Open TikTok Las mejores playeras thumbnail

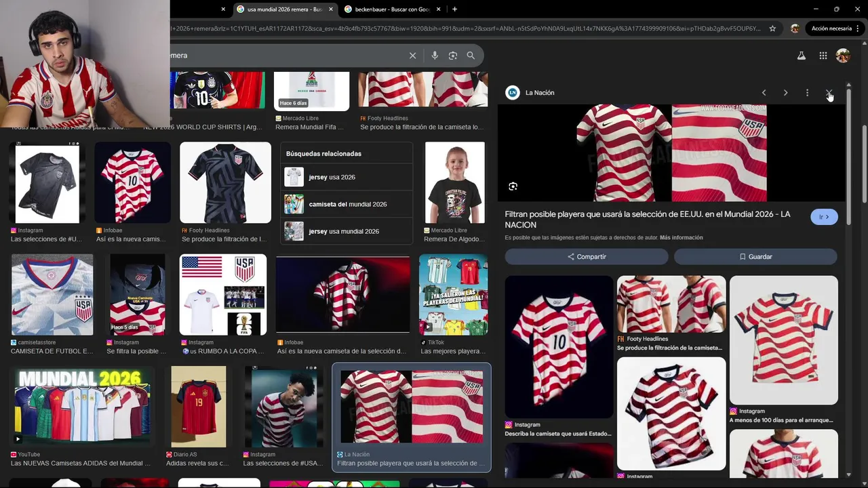pos(453,294)
